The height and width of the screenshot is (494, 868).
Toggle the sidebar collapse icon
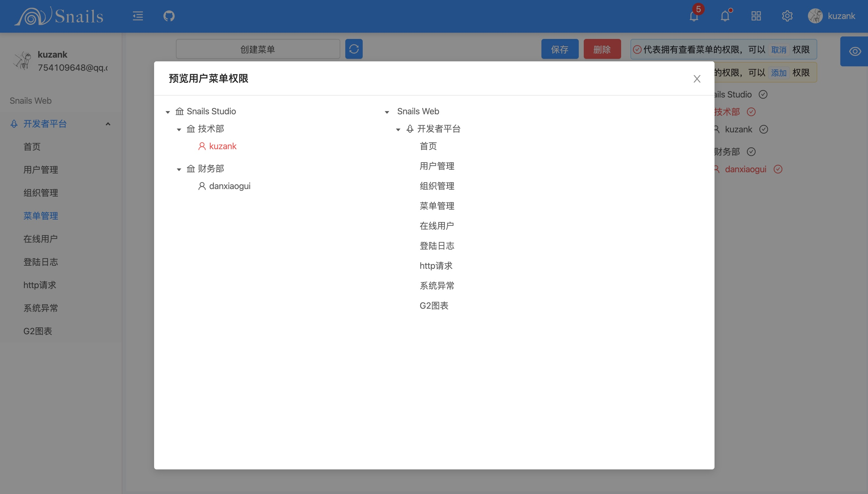point(138,16)
